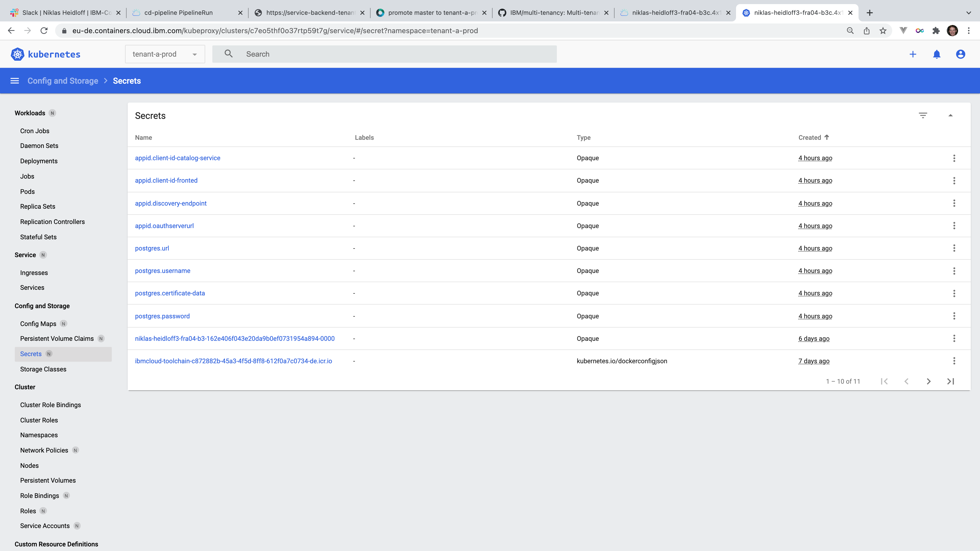Bookmark this page with star icon
Image resolution: width=980 pixels, height=551 pixels.
pos(883,31)
